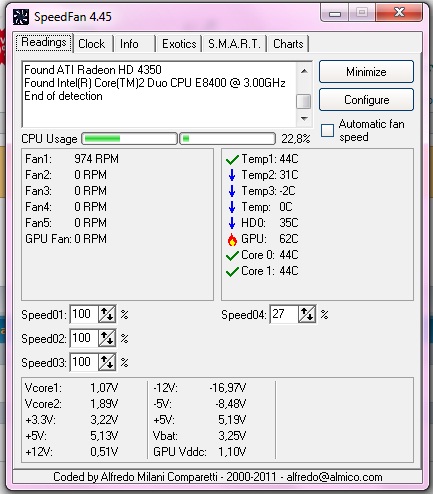Click the blue down arrow beside Temp2

click(232, 175)
